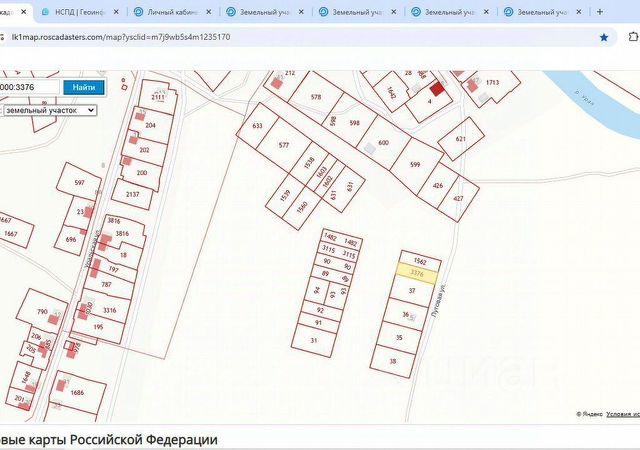Select parcel 696 on the map
The image size is (640, 450).
coord(71,239)
